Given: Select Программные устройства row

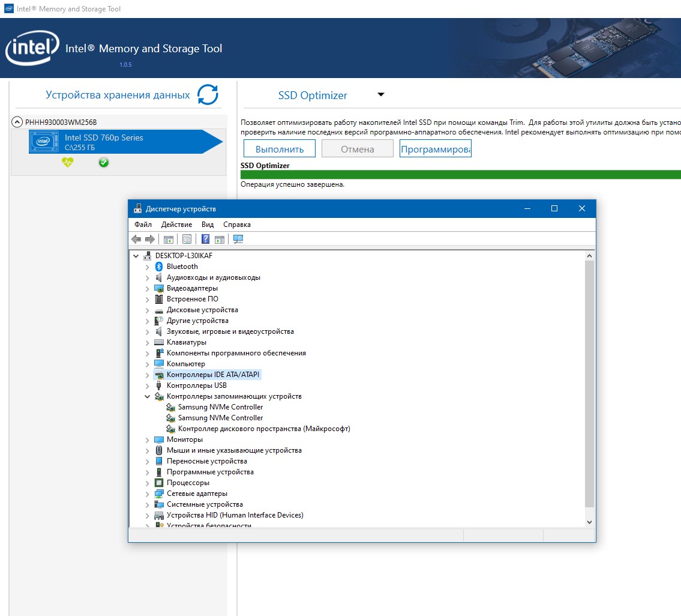Looking at the screenshot, I should coord(210,472).
